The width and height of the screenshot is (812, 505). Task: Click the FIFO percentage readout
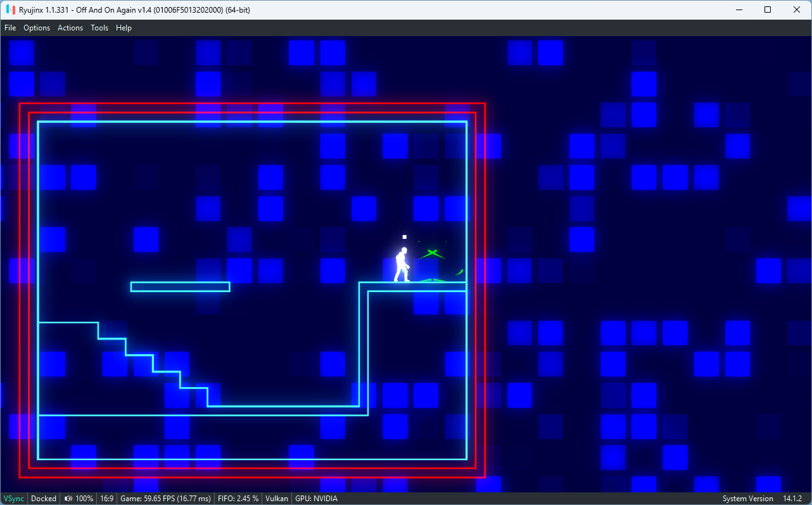pyautogui.click(x=238, y=499)
